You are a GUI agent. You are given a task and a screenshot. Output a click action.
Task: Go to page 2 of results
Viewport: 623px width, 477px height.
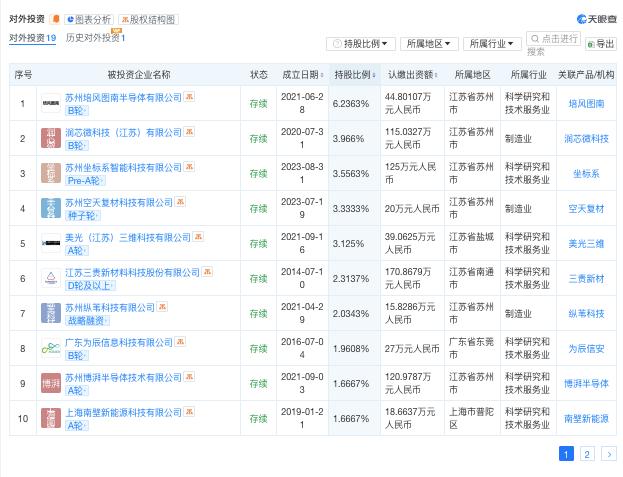click(x=587, y=454)
